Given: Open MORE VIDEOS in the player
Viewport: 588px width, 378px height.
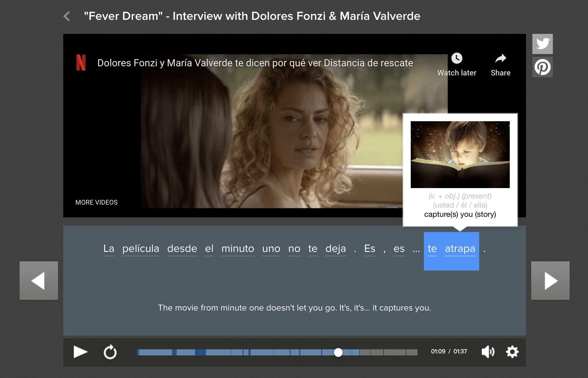Looking at the screenshot, I should click(x=96, y=202).
